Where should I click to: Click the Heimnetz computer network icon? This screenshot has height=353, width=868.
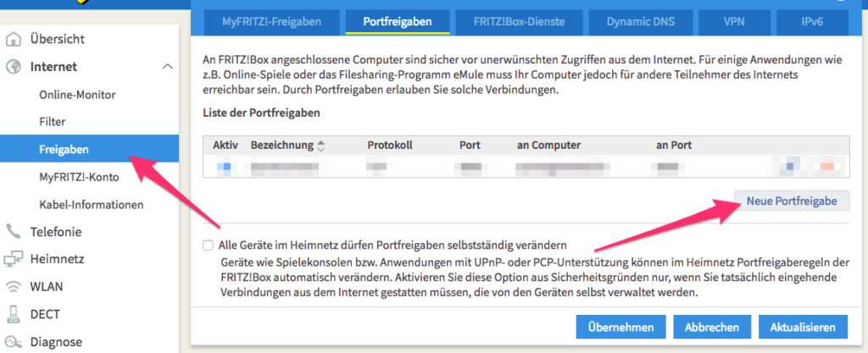(x=14, y=259)
